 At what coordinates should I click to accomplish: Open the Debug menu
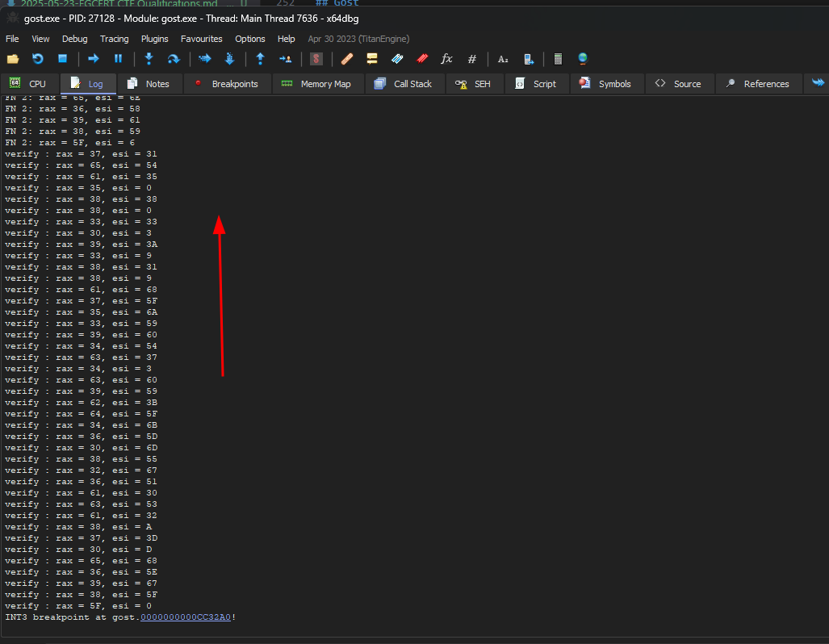75,39
